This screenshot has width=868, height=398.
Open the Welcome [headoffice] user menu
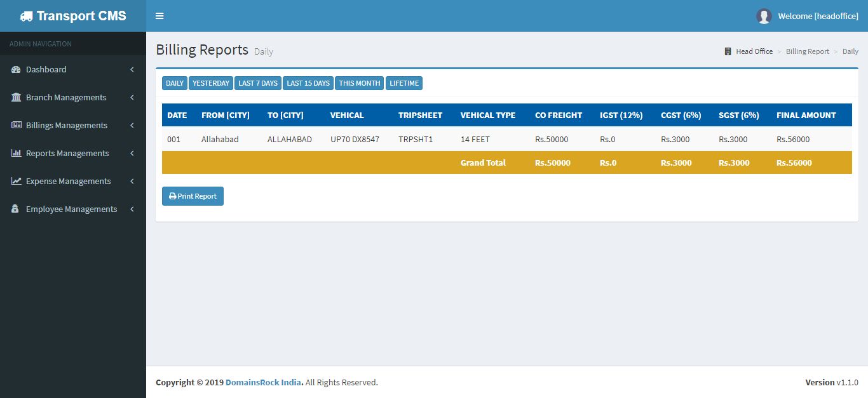(807, 16)
